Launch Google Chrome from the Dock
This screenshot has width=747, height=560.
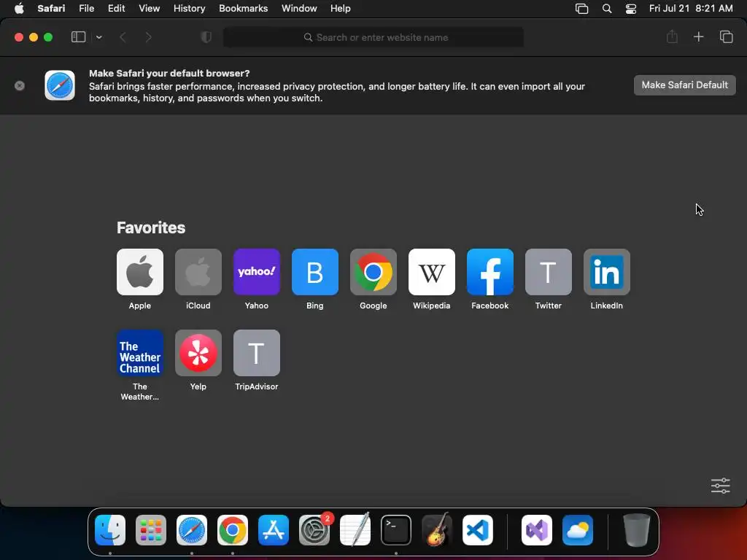[x=233, y=530]
